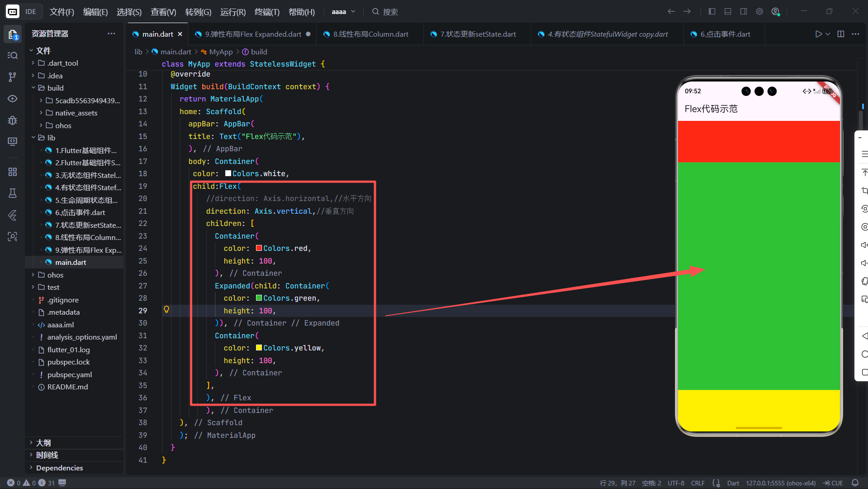
Task: Toggle the bottom panel layout icon
Action: [728, 11]
